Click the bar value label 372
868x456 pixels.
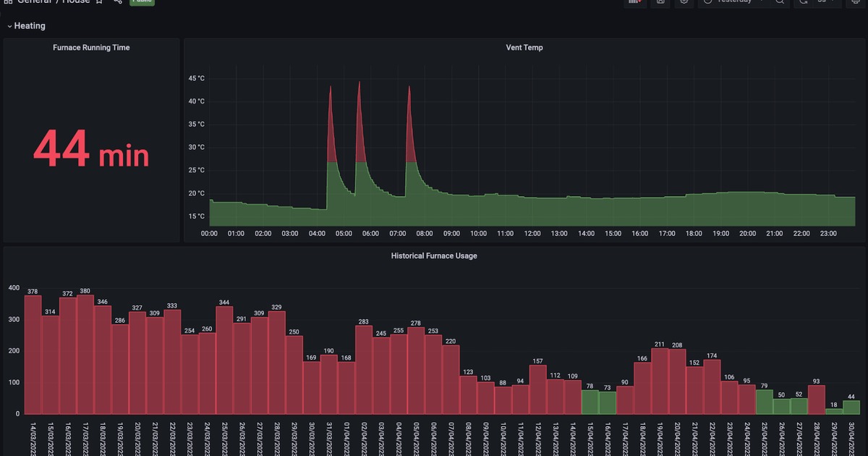[x=67, y=294]
